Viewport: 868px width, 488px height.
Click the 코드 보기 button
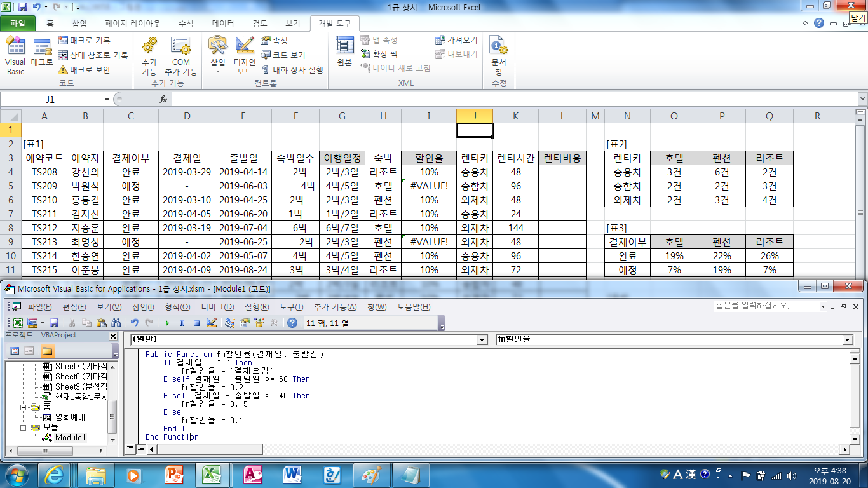coord(283,55)
